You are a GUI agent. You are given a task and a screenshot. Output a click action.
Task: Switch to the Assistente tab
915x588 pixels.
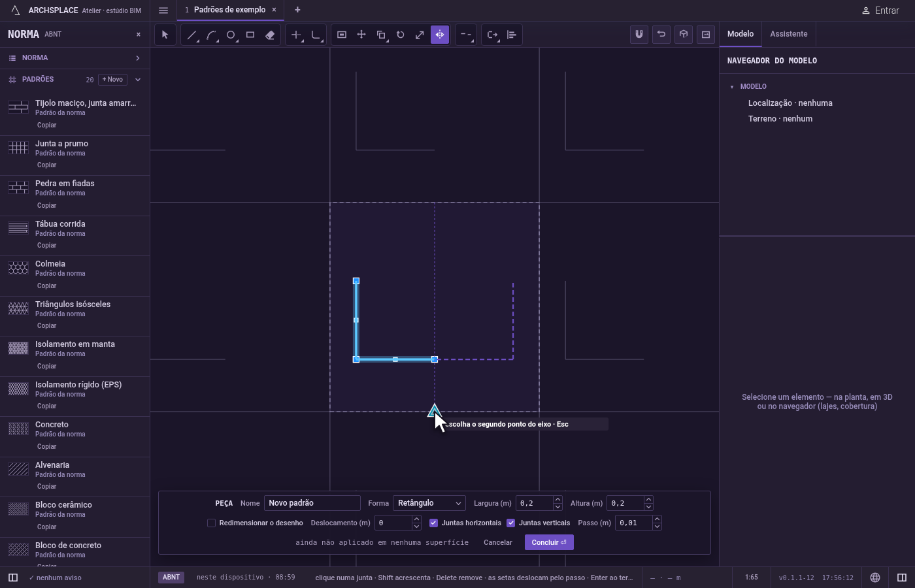(x=788, y=34)
